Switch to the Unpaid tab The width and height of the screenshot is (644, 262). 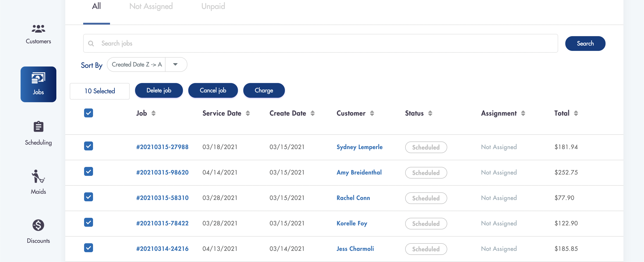[213, 6]
